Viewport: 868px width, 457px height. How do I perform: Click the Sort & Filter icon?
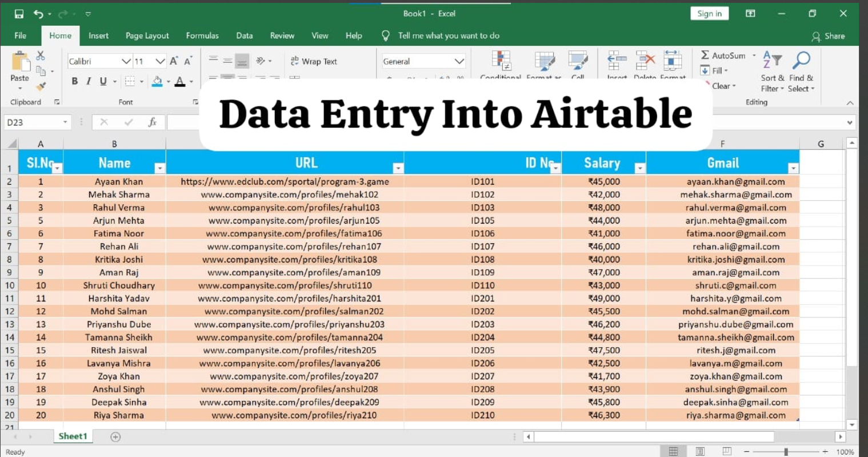[x=772, y=59]
